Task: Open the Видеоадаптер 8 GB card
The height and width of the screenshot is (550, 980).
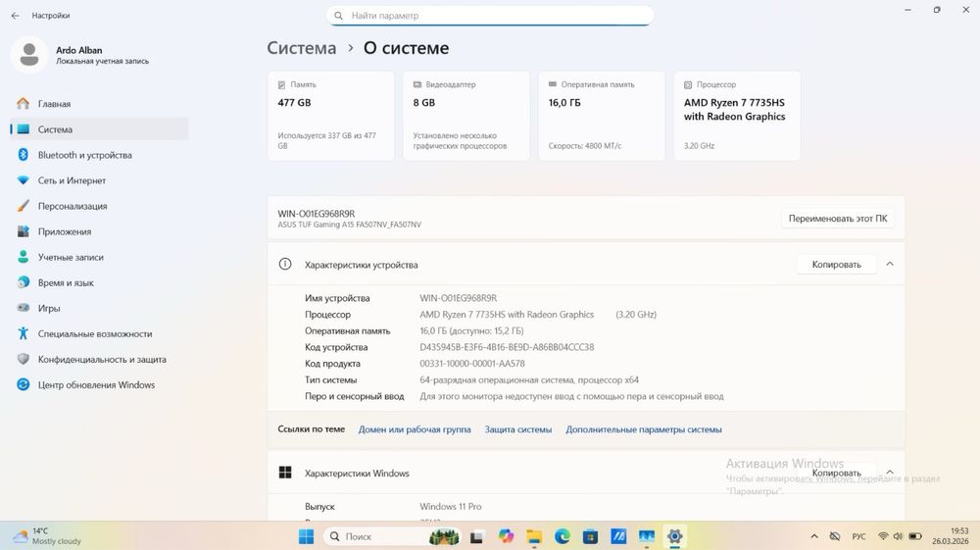Action: [466, 116]
